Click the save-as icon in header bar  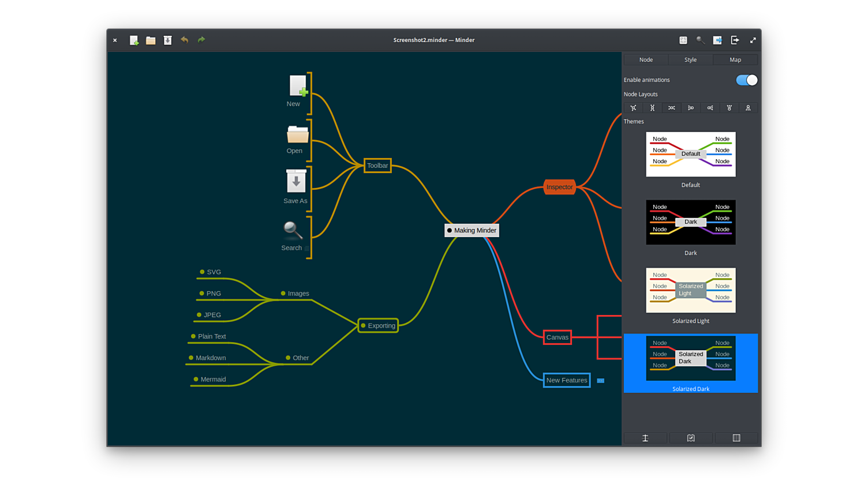click(167, 40)
